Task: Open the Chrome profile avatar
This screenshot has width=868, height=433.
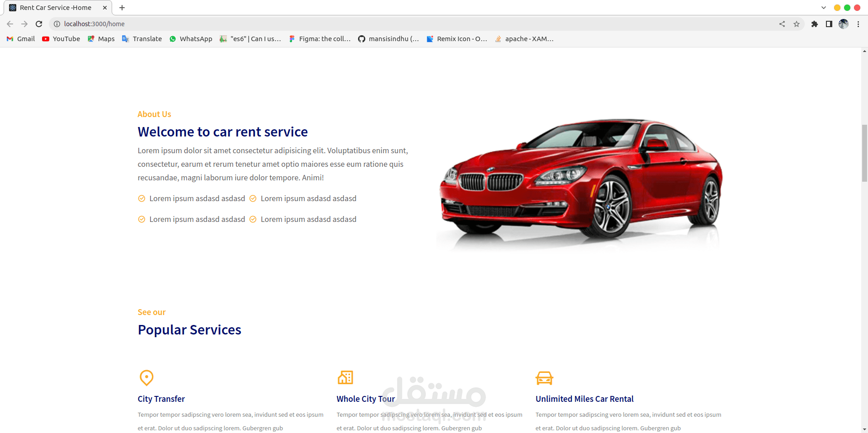Action: (844, 24)
